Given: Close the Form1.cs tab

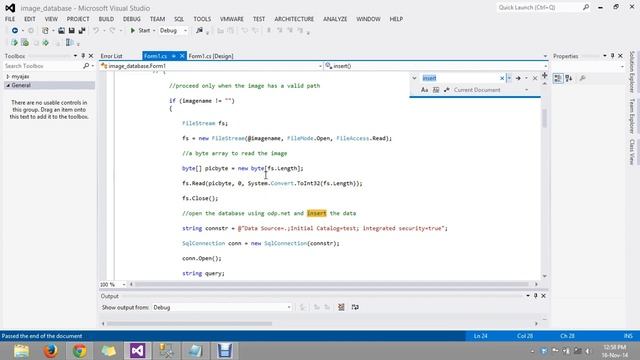Looking at the screenshot, I should (182, 56).
